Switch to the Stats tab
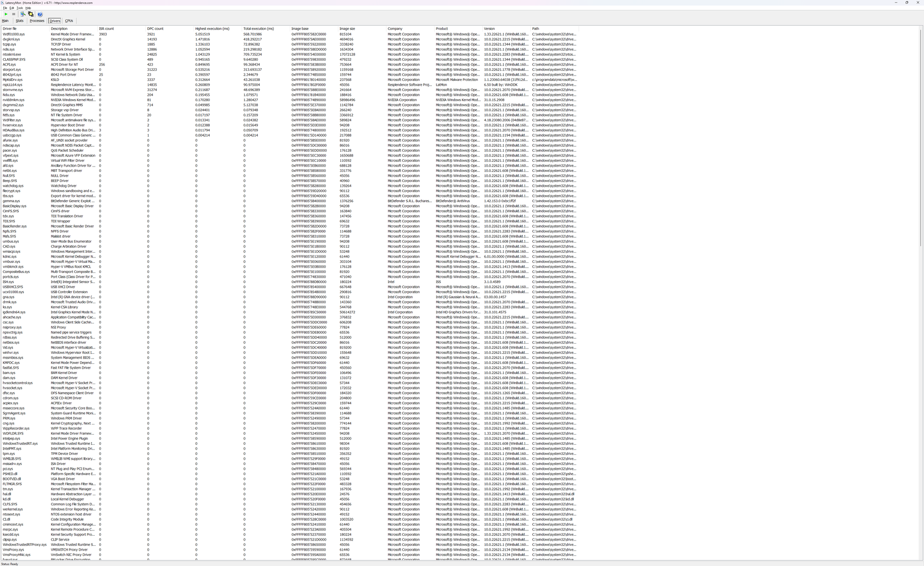 point(19,21)
